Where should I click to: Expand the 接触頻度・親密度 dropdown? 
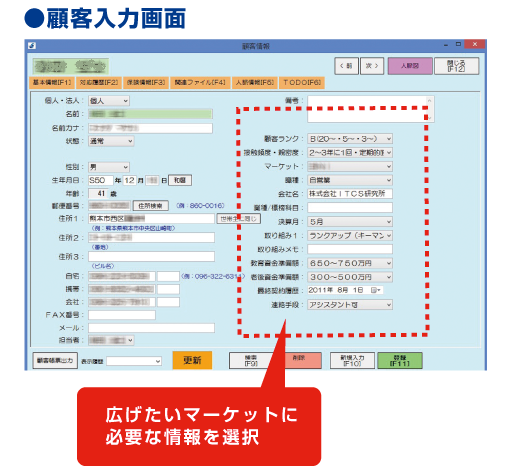tap(350, 153)
